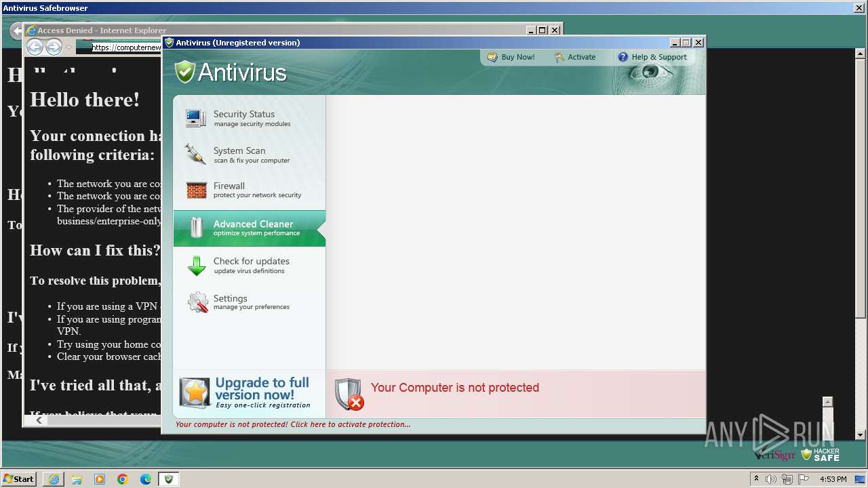Select the System Scan syringe icon
Viewport: 868px width, 488px height.
pos(195,155)
